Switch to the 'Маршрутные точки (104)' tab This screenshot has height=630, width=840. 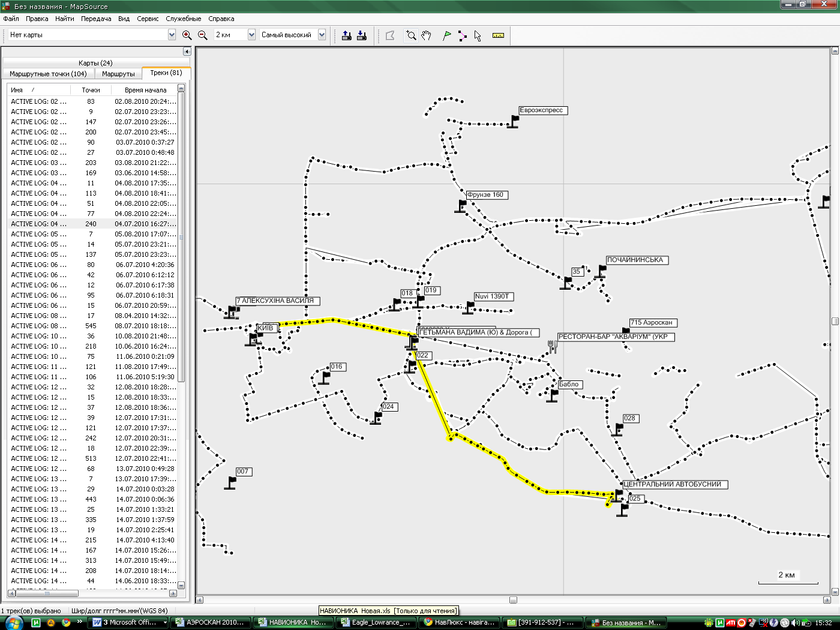coord(48,74)
